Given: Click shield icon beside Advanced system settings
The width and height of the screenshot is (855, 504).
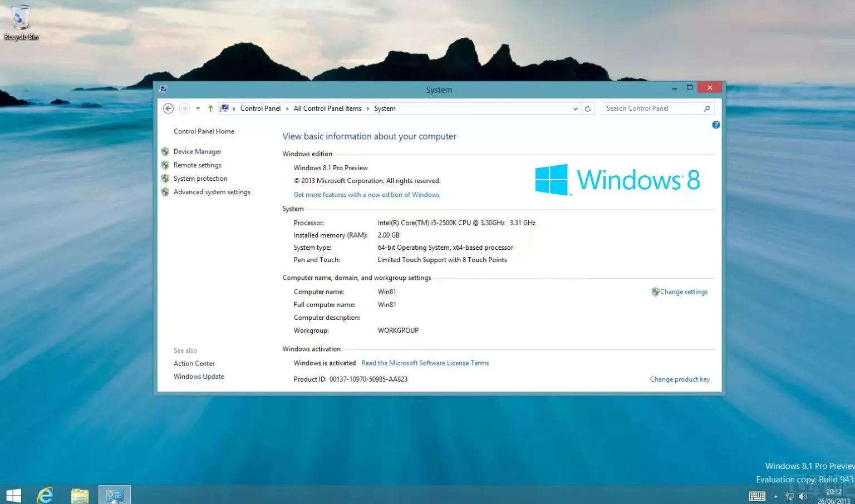Looking at the screenshot, I should (x=165, y=192).
